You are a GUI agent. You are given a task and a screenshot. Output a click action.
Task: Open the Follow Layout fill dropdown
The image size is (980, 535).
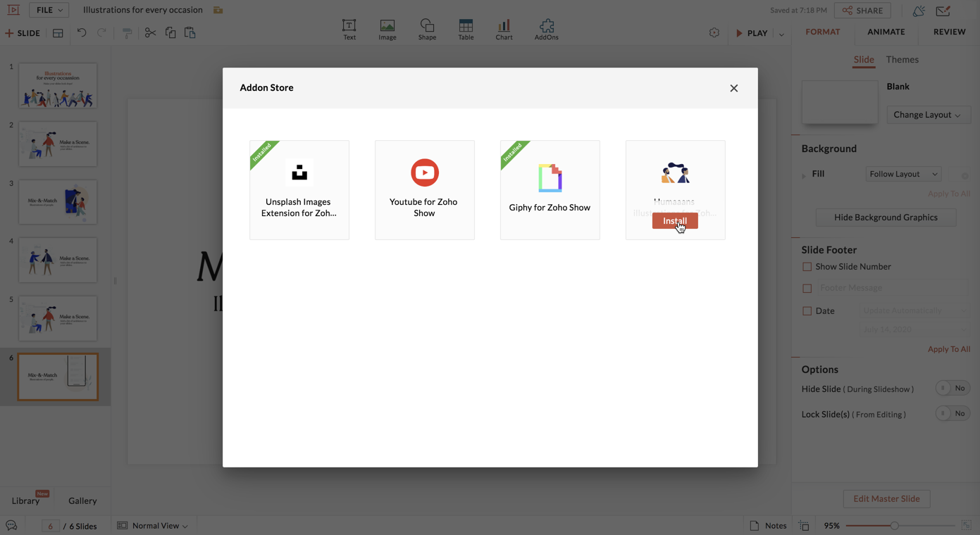(903, 174)
